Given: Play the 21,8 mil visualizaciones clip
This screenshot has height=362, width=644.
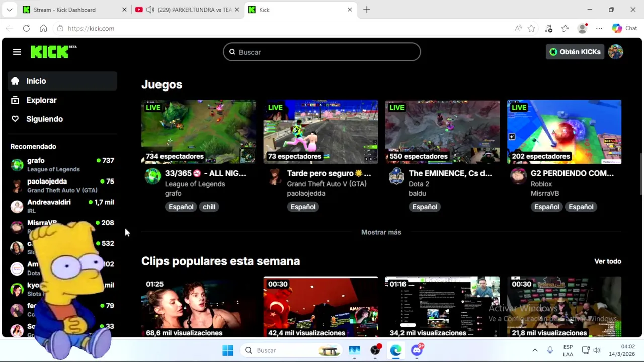Looking at the screenshot, I should click(564, 307).
